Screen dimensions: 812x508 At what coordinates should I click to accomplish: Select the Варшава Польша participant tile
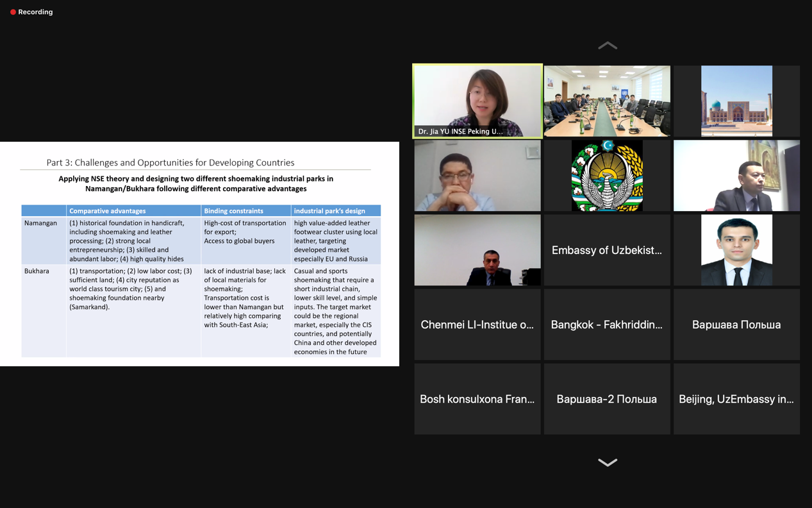[736, 325]
